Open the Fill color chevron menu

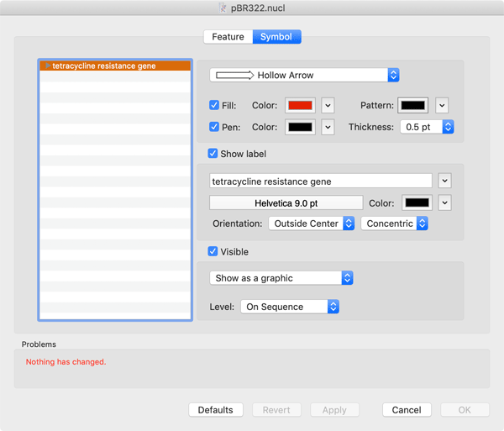click(x=328, y=105)
